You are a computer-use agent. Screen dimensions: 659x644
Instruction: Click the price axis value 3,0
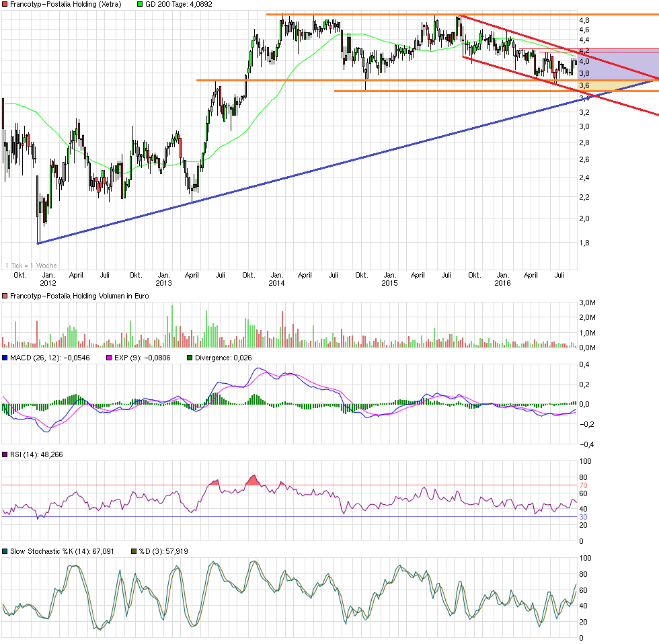click(584, 126)
